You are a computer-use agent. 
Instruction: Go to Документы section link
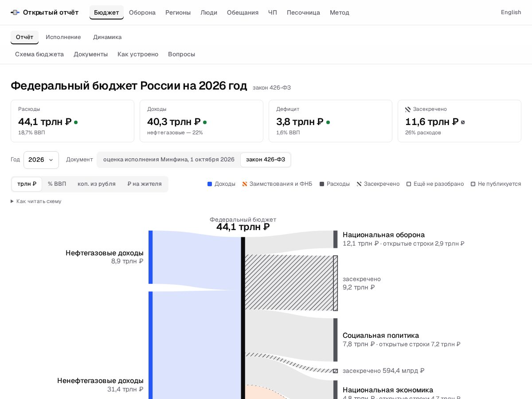(91, 55)
